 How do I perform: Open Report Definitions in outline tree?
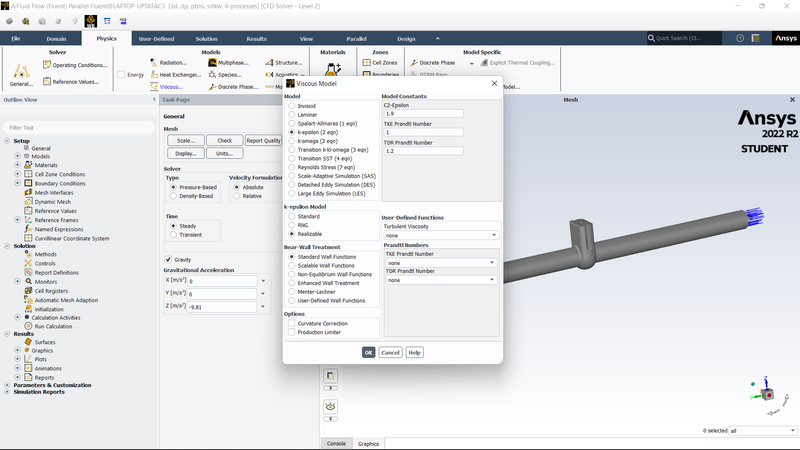click(x=57, y=272)
